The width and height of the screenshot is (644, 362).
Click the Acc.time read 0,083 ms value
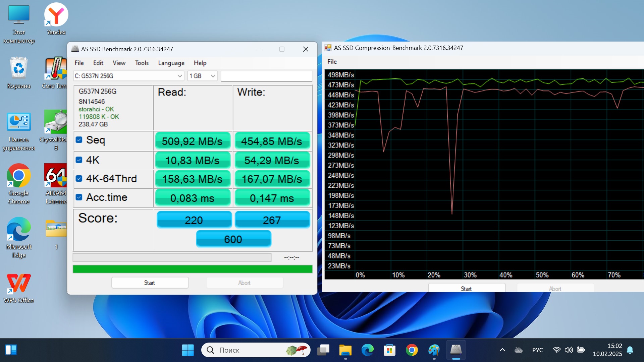[x=193, y=198]
